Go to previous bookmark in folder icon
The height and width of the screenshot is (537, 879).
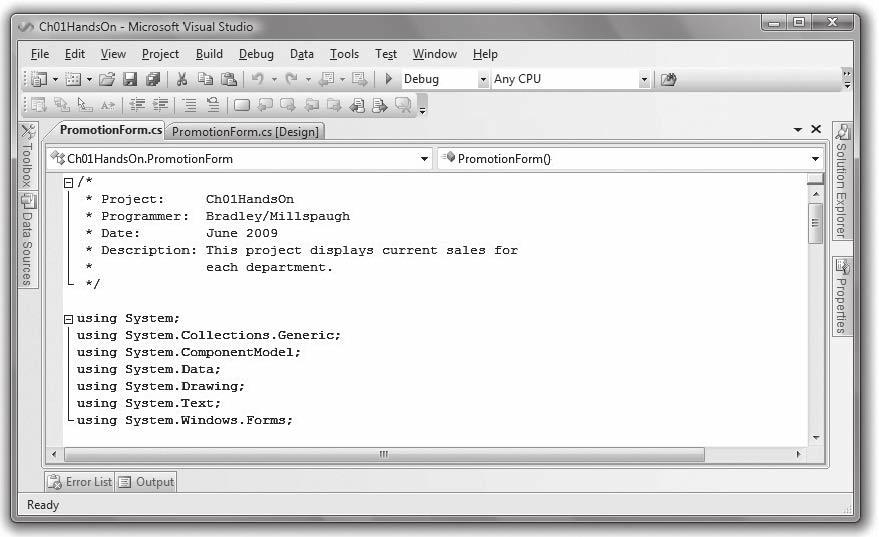(311, 105)
